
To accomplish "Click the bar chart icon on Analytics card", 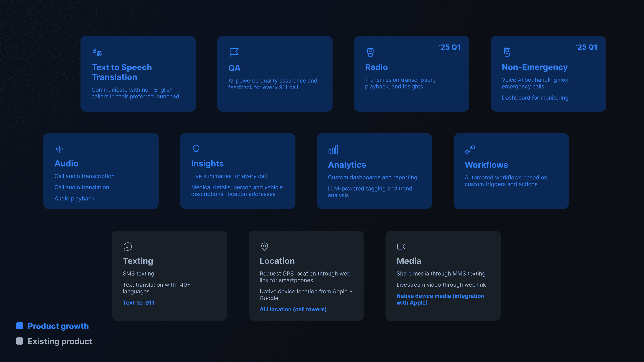I will 333,150.
